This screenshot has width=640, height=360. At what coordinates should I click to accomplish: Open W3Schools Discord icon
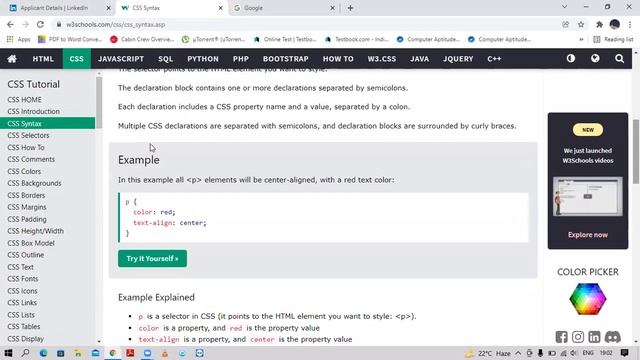(x=612, y=337)
